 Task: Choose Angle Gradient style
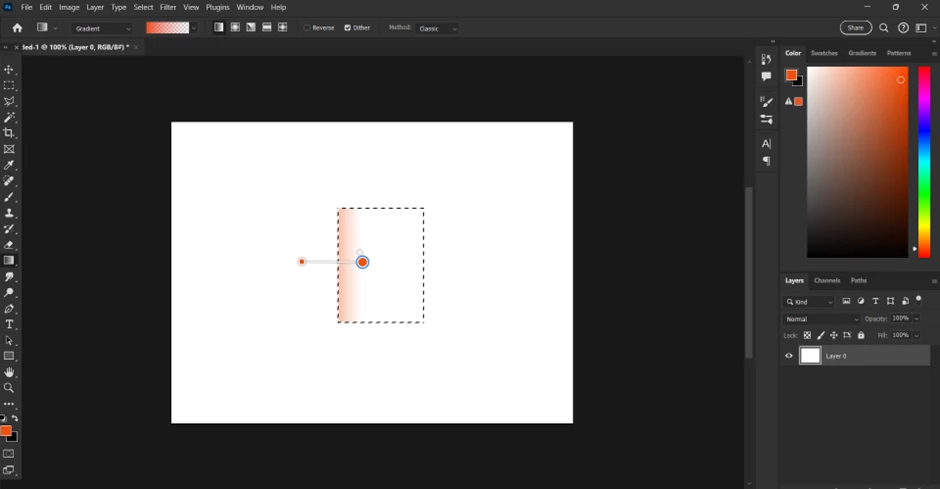[251, 28]
